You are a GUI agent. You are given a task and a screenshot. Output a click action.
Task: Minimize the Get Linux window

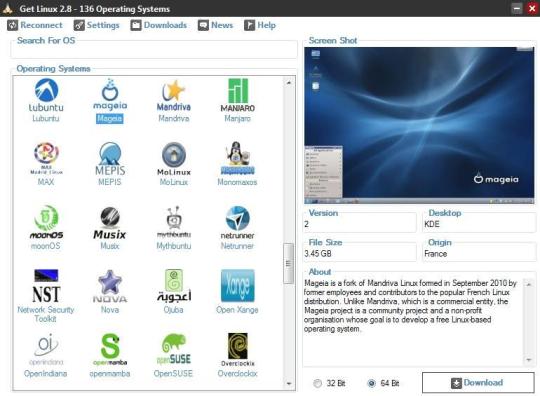pyautogui.click(x=517, y=8)
